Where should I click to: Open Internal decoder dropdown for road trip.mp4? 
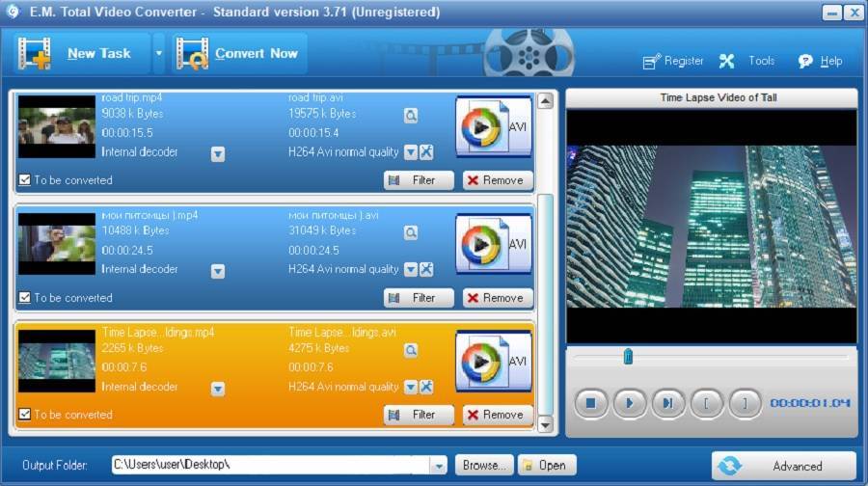218,153
